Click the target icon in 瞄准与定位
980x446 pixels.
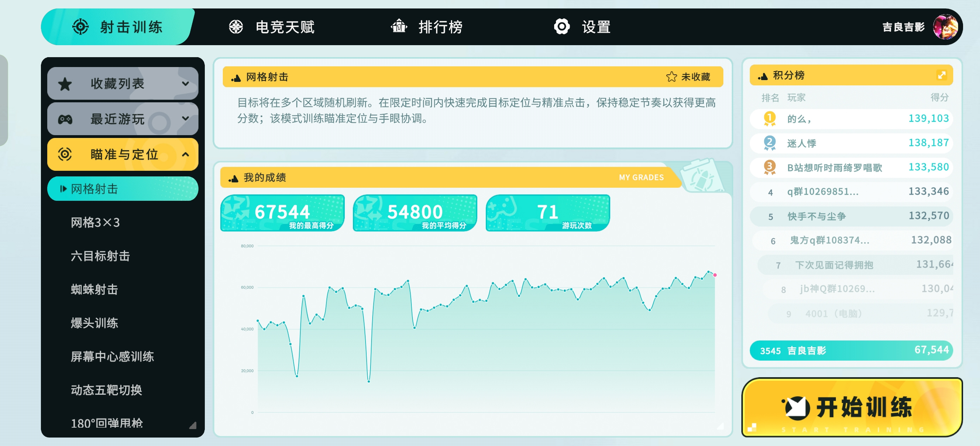65,154
